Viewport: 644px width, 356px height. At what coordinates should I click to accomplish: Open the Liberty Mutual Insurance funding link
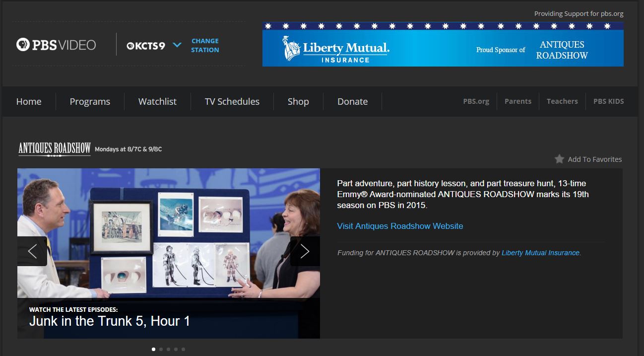tap(540, 253)
